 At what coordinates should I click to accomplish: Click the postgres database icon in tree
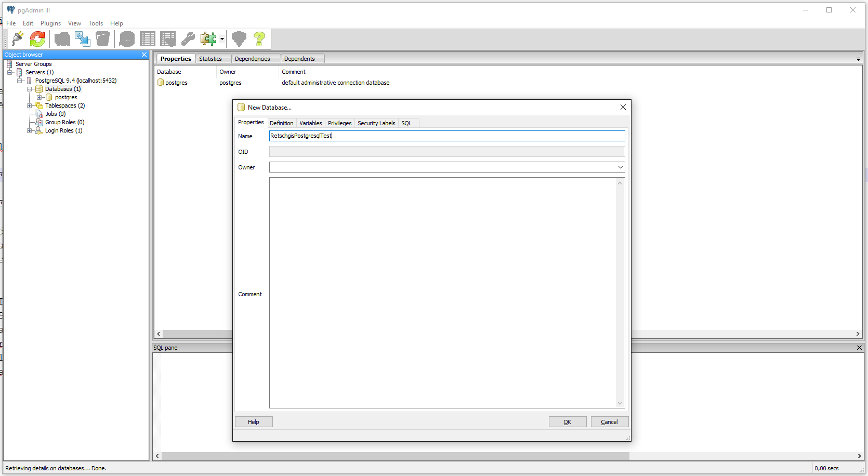coord(49,97)
